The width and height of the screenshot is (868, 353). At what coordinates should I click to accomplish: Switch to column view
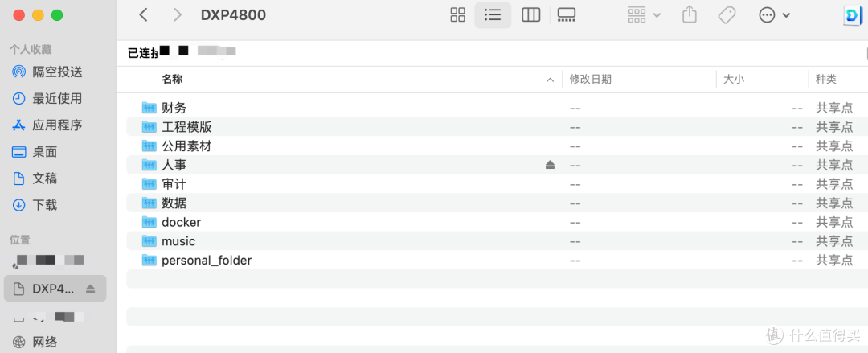tap(530, 15)
